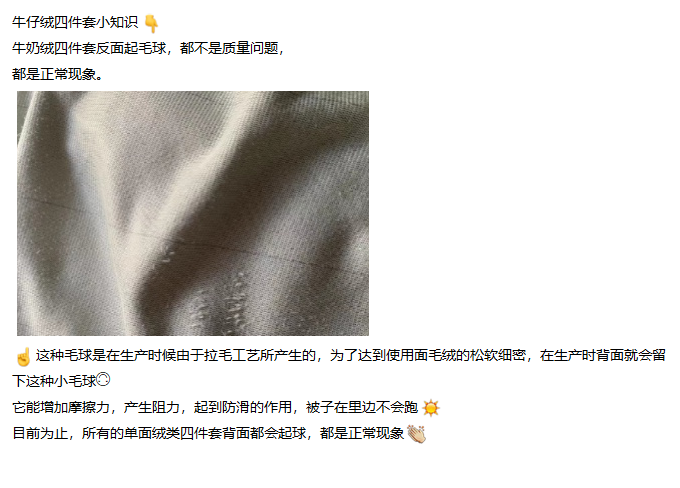Click the phrase 都不是质量问题
Image resolution: width=680 pixels, height=488 pixels.
click(x=229, y=48)
